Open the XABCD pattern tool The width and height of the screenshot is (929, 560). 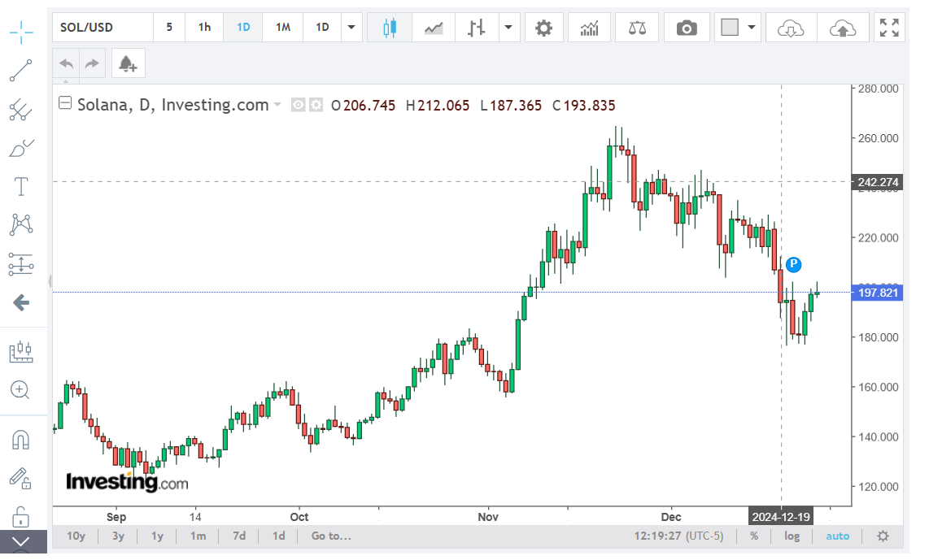tap(20, 225)
